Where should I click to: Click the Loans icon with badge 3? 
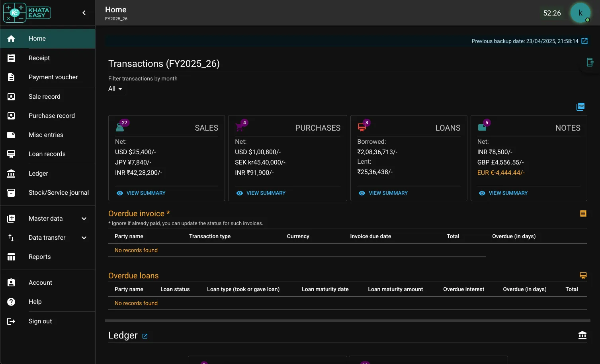point(362,127)
